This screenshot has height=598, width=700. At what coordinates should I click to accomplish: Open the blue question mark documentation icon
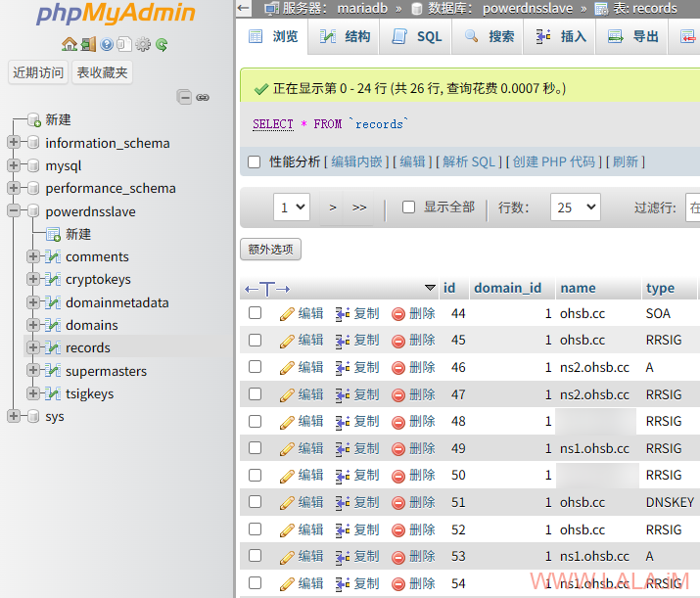107,44
